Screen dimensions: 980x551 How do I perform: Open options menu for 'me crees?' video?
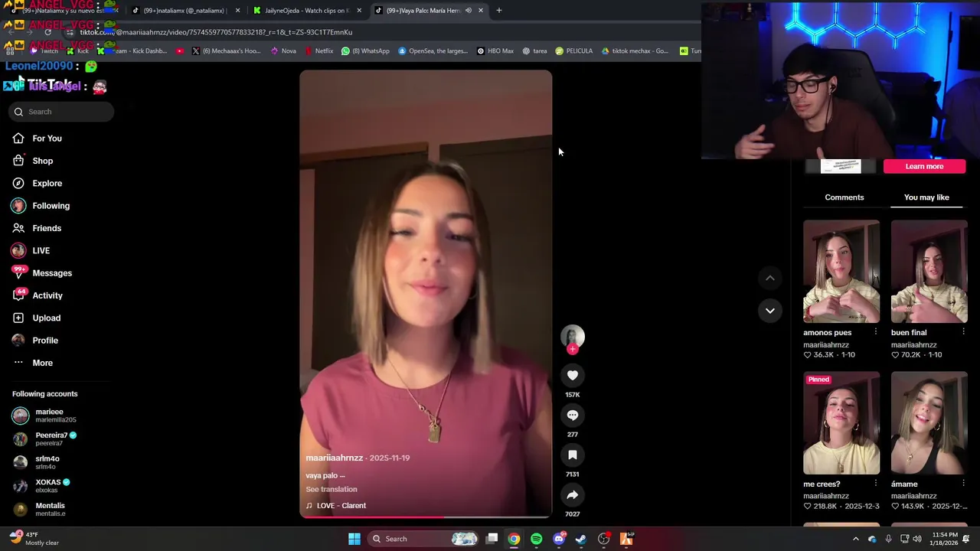(876, 484)
